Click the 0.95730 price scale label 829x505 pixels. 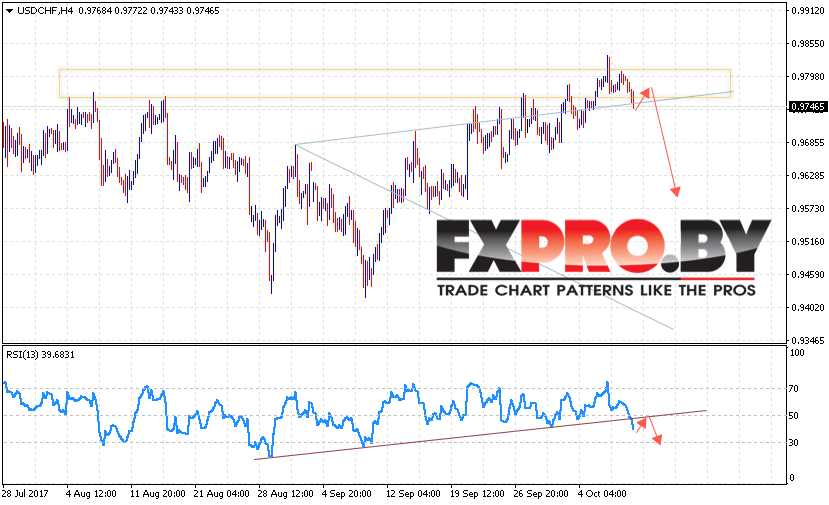(808, 209)
